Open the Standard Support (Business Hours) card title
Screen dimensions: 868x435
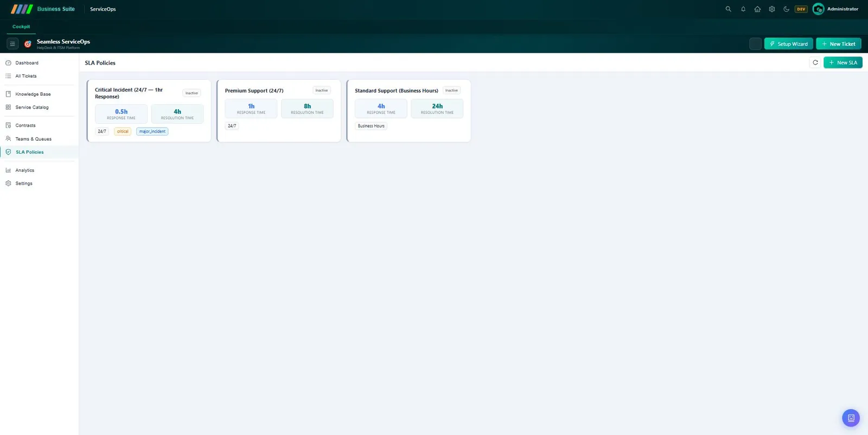tap(397, 91)
